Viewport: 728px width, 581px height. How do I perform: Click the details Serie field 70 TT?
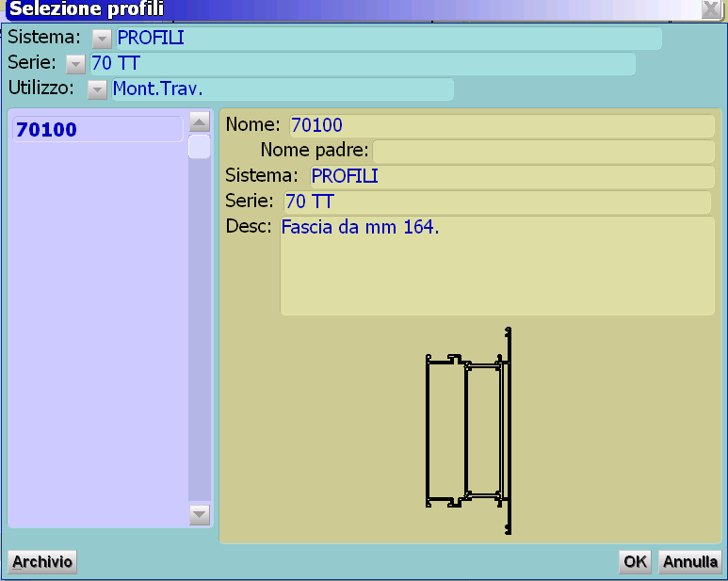(497, 202)
